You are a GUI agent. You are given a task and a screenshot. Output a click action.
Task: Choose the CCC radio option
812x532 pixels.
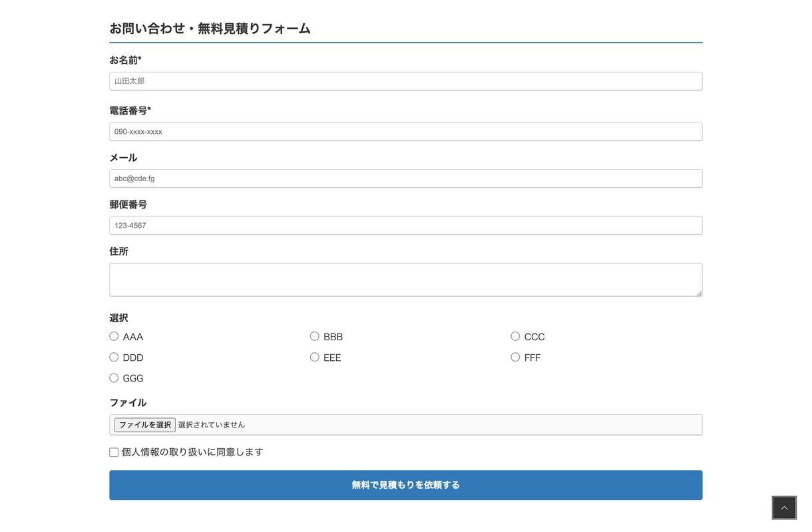pyautogui.click(x=515, y=336)
